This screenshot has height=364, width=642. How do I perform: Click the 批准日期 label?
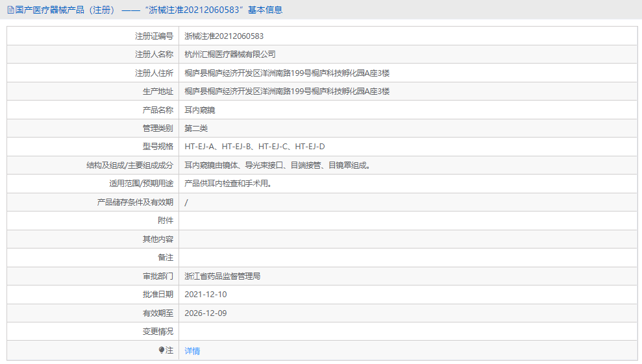pos(158,295)
